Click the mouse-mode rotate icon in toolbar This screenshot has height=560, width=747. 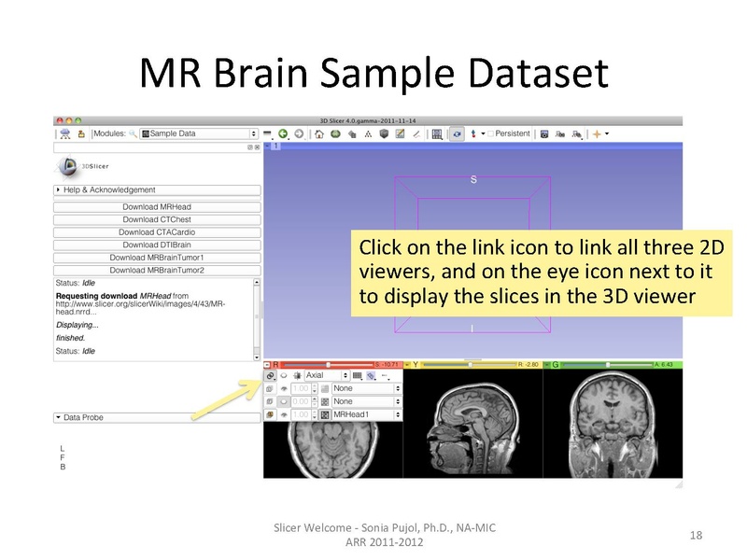tap(457, 134)
